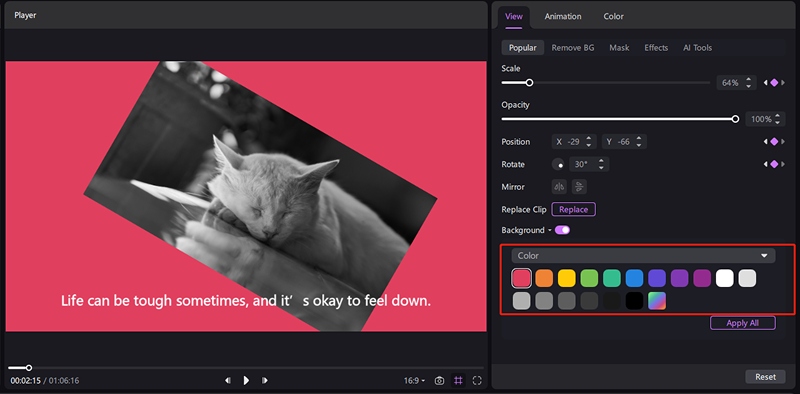Open the Color background type dropdown
The height and width of the screenshot is (394, 800).
pos(643,256)
